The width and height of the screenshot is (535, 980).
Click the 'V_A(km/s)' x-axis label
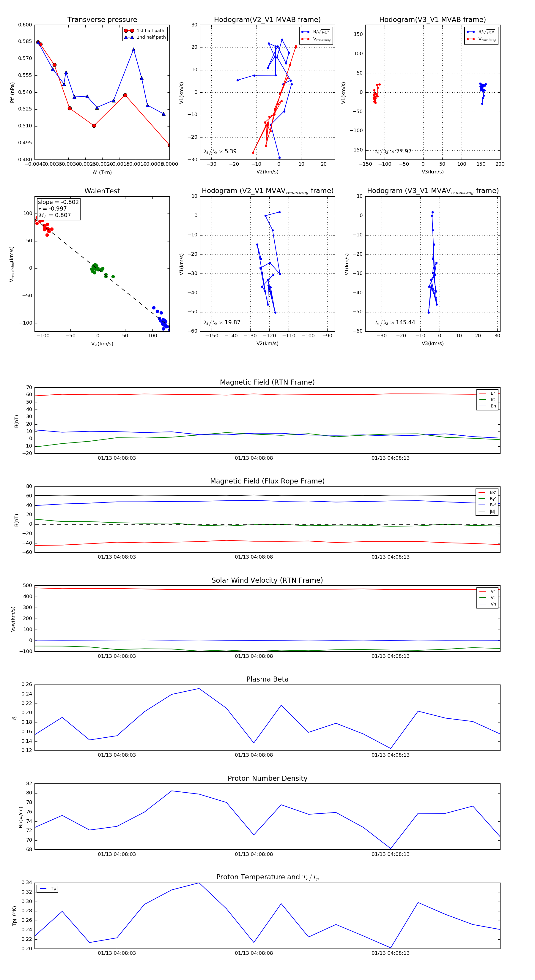click(102, 344)
